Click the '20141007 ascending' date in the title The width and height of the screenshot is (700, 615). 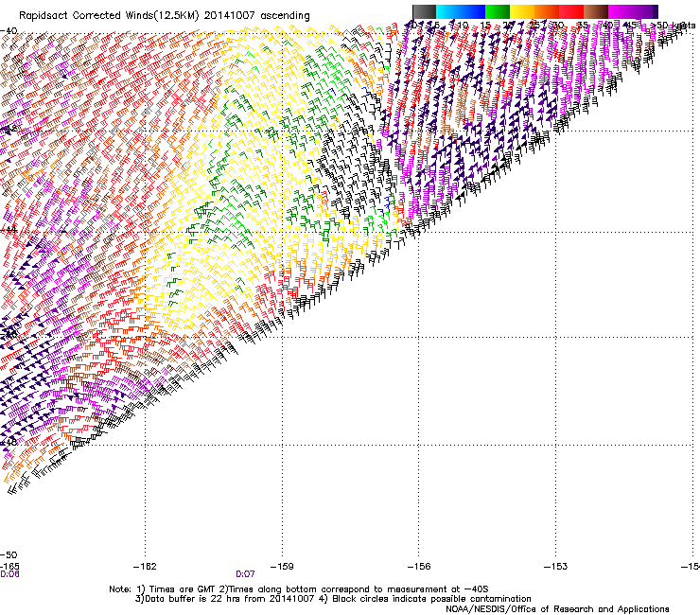256,16
